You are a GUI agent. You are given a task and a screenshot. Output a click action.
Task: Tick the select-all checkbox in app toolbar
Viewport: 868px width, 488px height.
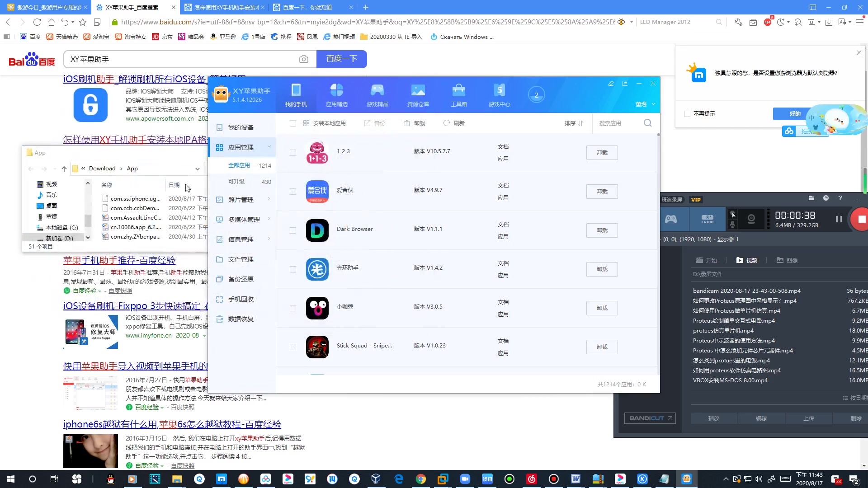pos(292,123)
